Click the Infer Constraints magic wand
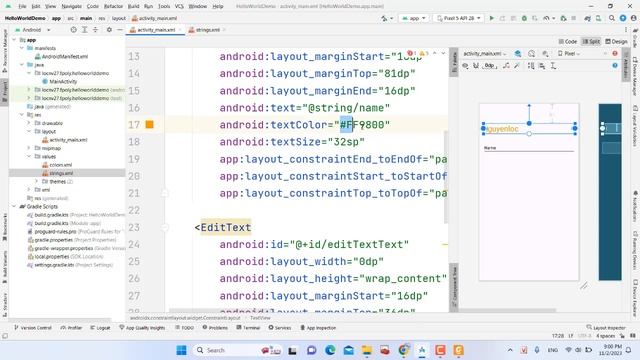 point(517,66)
